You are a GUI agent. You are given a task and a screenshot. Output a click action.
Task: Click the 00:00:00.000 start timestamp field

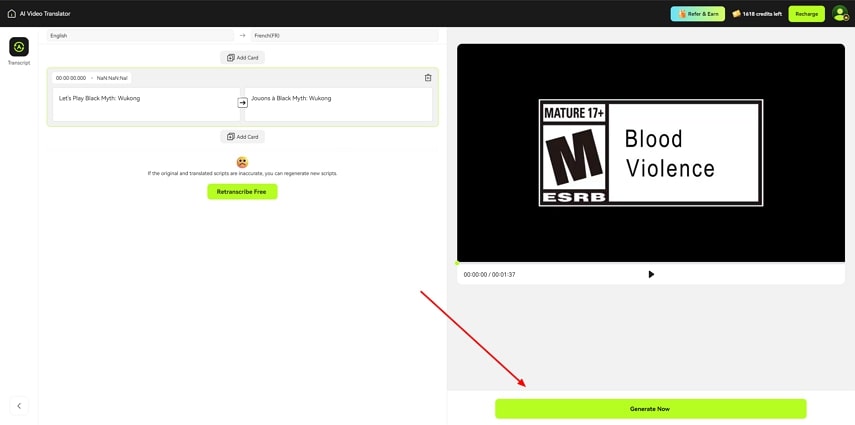[71, 78]
